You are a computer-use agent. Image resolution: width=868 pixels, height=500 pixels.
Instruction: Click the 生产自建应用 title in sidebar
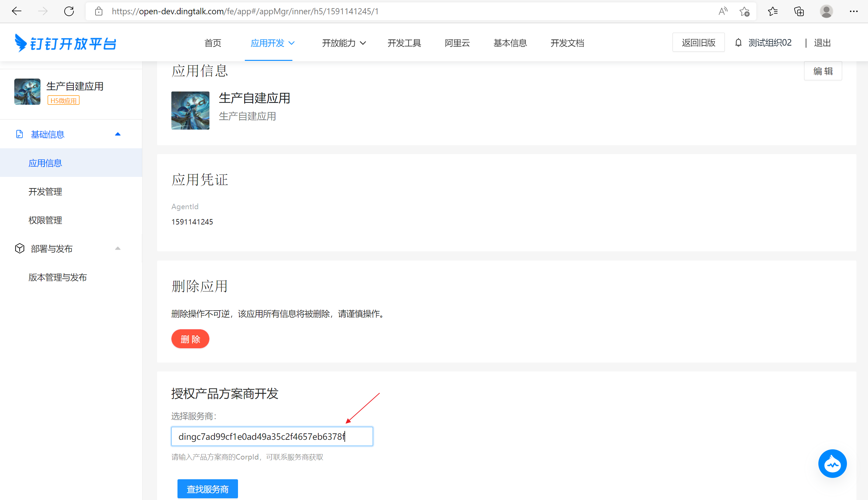coord(75,86)
